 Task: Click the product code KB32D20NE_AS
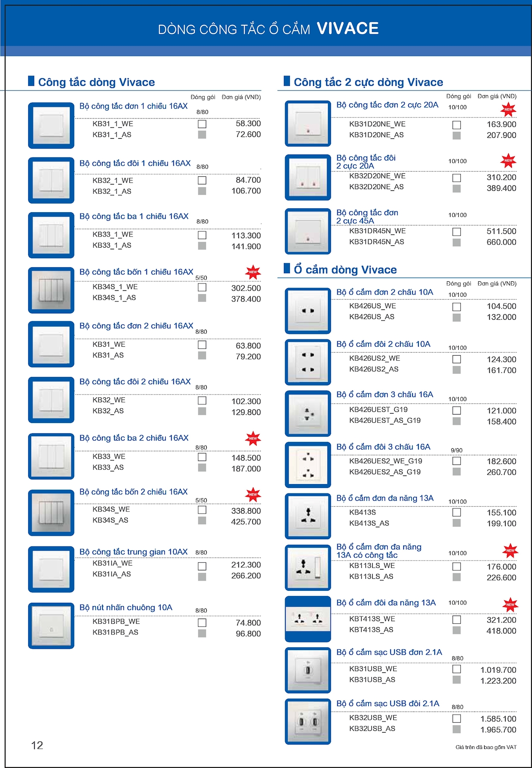[376, 187]
